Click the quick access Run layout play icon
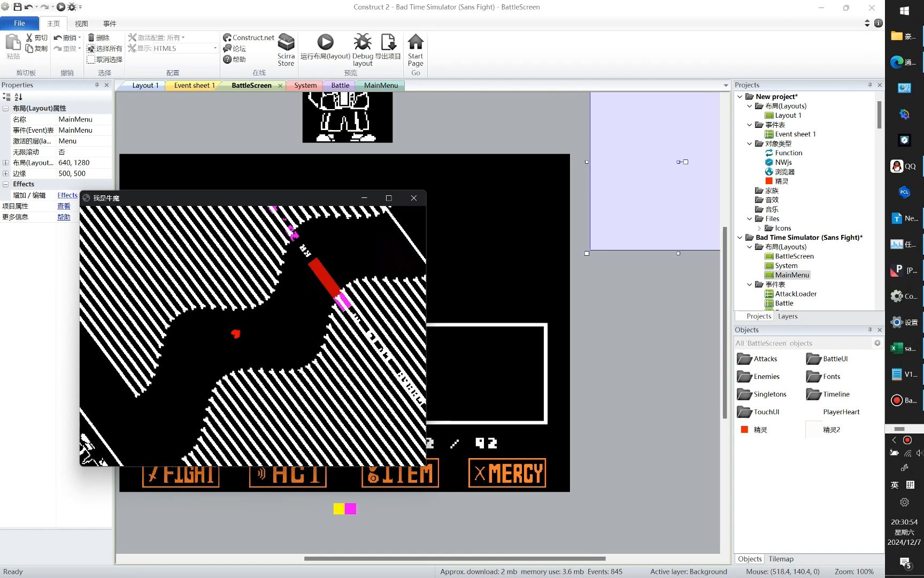 [x=61, y=7]
